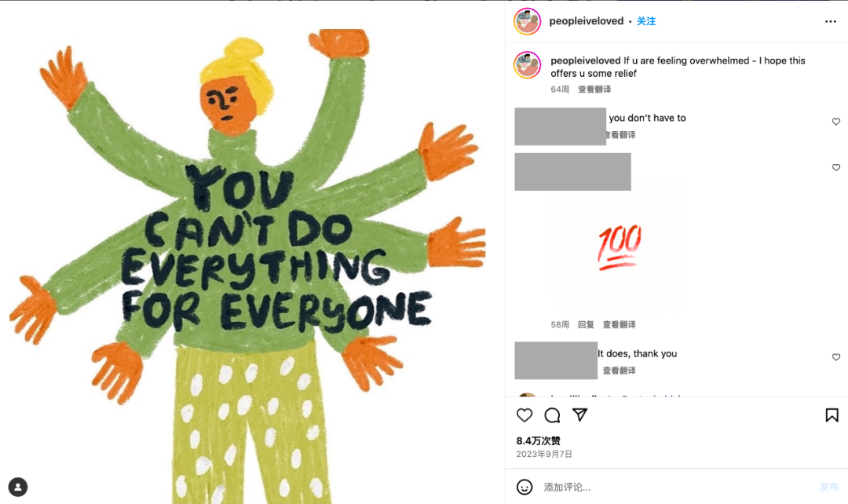The width and height of the screenshot is (848, 504).
Task: Open the three-dot more options menu
Action: (x=831, y=21)
